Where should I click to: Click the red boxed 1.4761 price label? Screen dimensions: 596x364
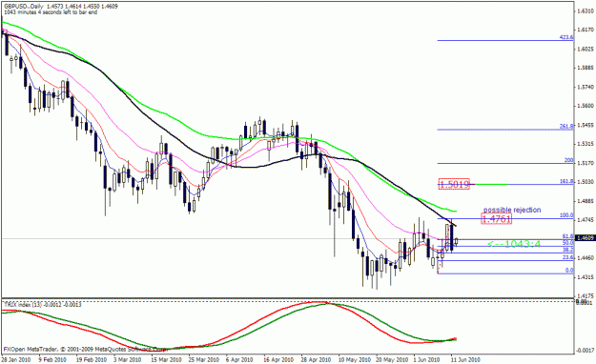pyautogui.click(x=497, y=219)
